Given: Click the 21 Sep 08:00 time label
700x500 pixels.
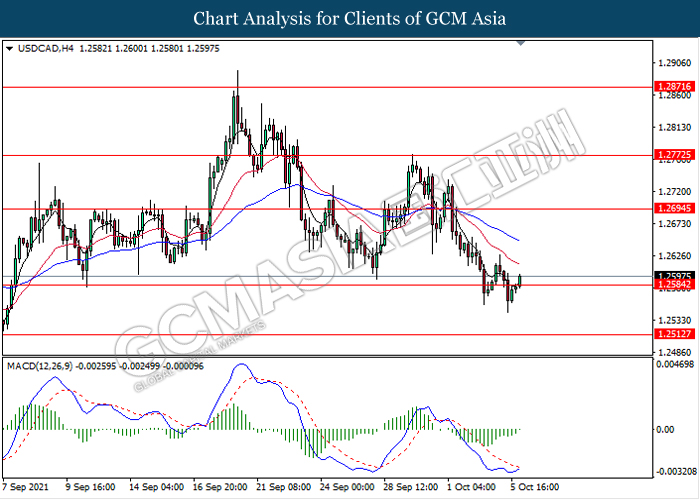Looking at the screenshot, I should [283, 487].
